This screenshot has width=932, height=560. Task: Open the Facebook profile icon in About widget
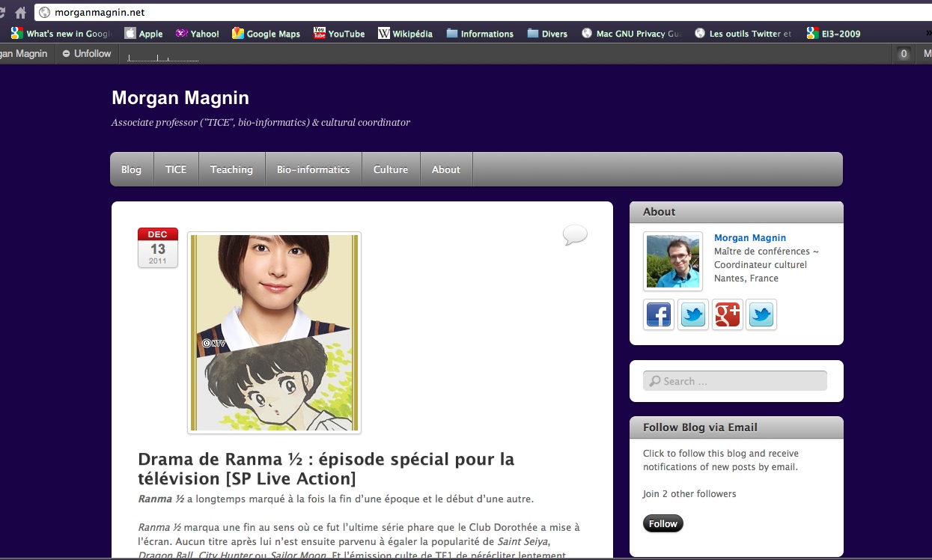(659, 315)
